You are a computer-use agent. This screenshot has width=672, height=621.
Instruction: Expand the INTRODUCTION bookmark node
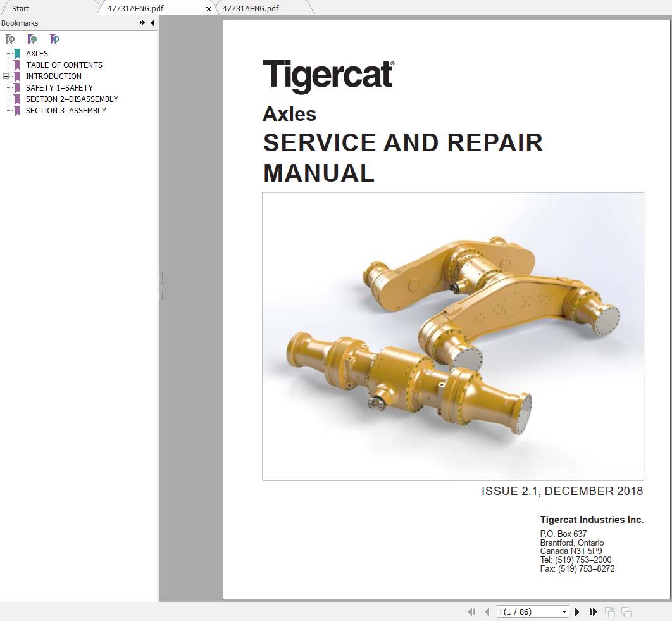6,76
